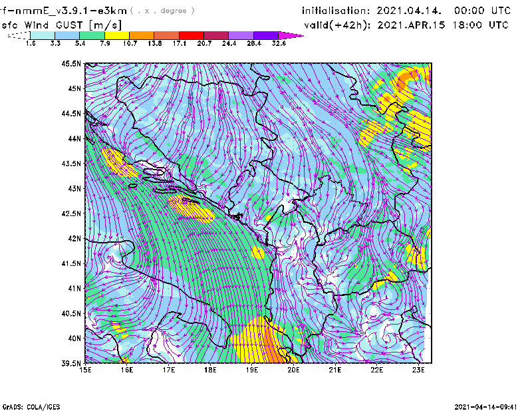
Task: Click the 16E longitude label
Action: pyautogui.click(x=127, y=370)
